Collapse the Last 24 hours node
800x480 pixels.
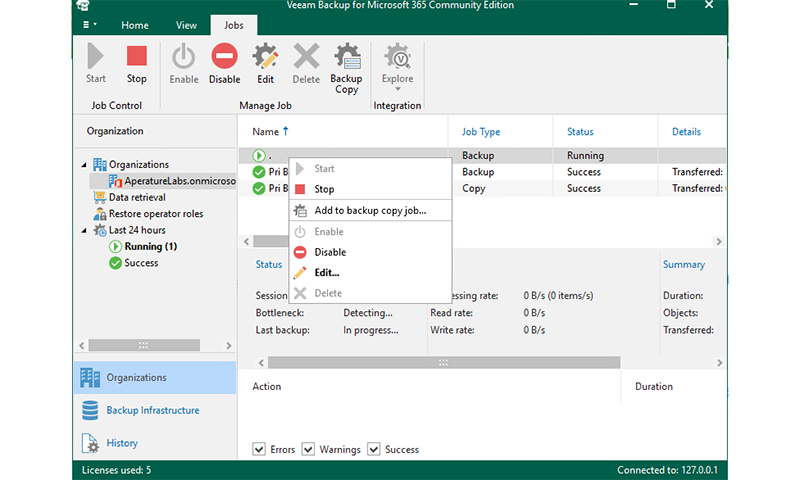(84, 230)
